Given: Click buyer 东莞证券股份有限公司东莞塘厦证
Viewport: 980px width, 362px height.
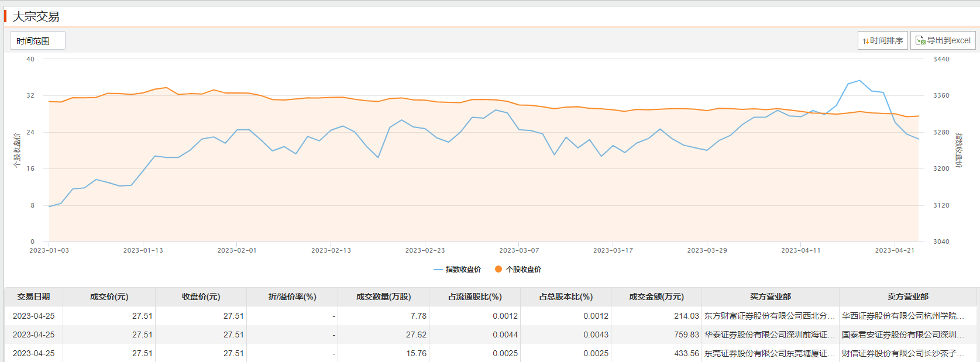Looking at the screenshot, I should [x=769, y=353].
